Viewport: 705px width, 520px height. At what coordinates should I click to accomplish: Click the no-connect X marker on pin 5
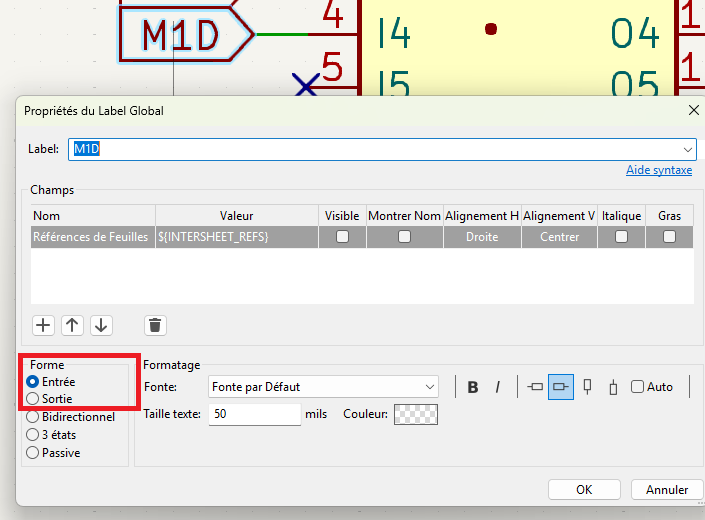(x=306, y=84)
